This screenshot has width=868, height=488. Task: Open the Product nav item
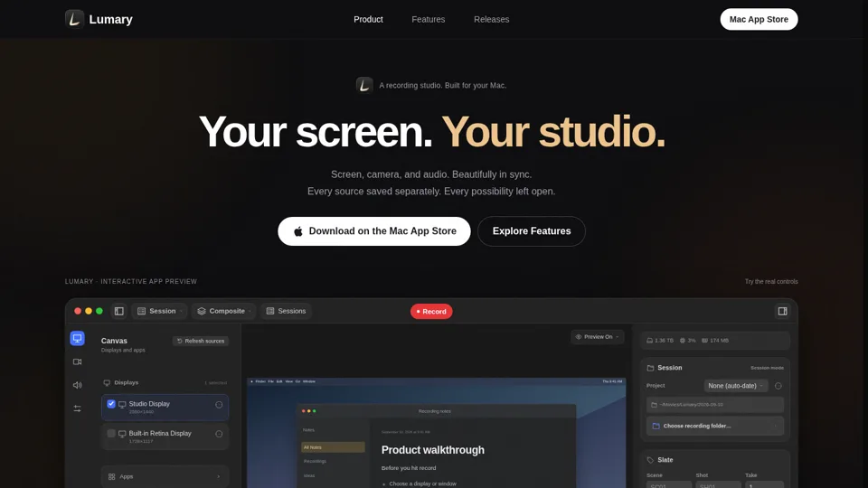[368, 19]
